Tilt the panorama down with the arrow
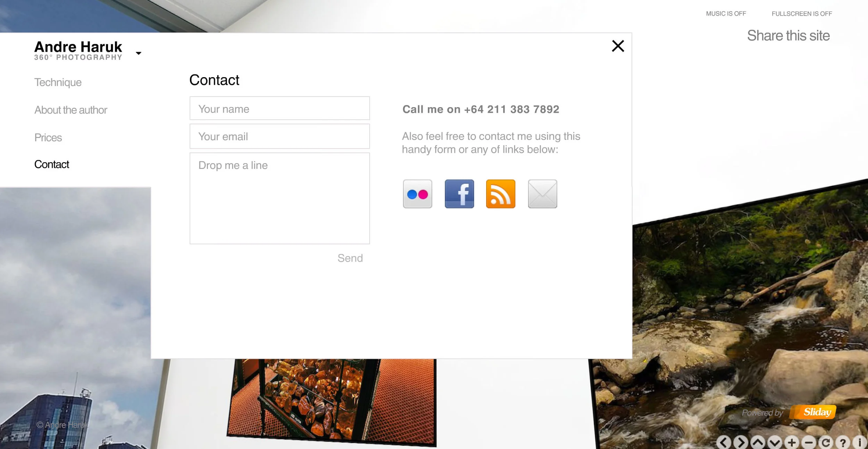This screenshot has width=868, height=449. tap(775, 442)
